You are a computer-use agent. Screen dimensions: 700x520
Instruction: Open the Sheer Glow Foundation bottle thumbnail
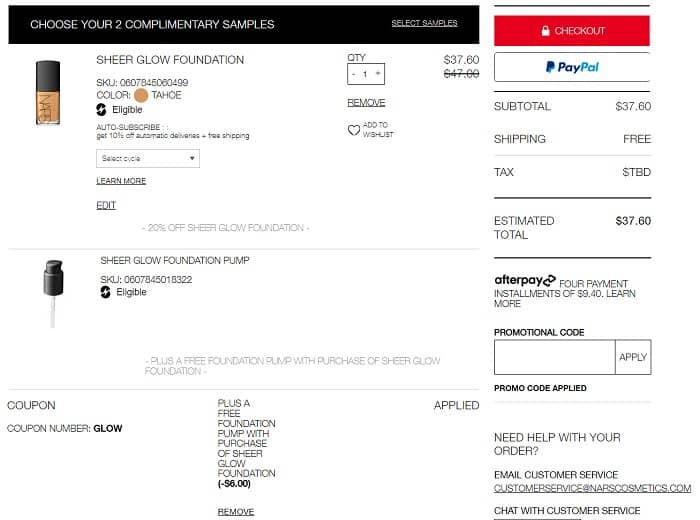48,92
